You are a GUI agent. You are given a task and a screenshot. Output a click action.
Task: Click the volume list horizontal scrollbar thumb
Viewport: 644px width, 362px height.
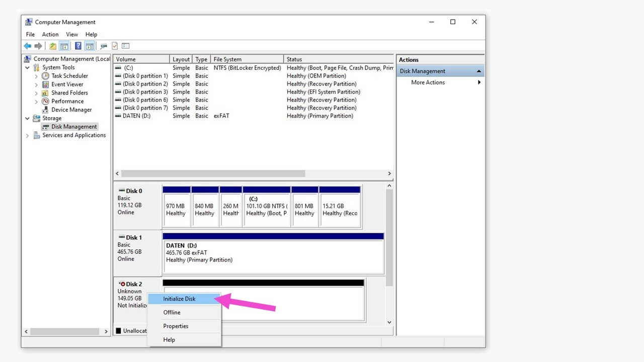point(213,173)
